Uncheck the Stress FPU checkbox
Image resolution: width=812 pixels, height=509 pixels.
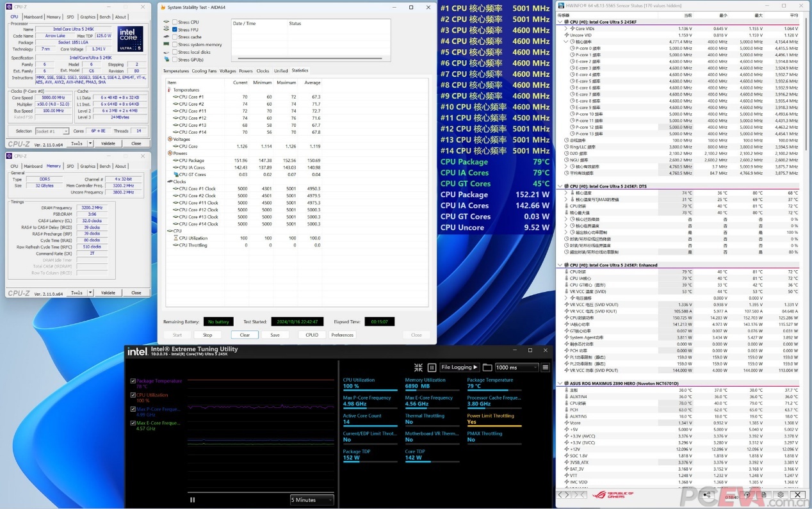click(175, 29)
